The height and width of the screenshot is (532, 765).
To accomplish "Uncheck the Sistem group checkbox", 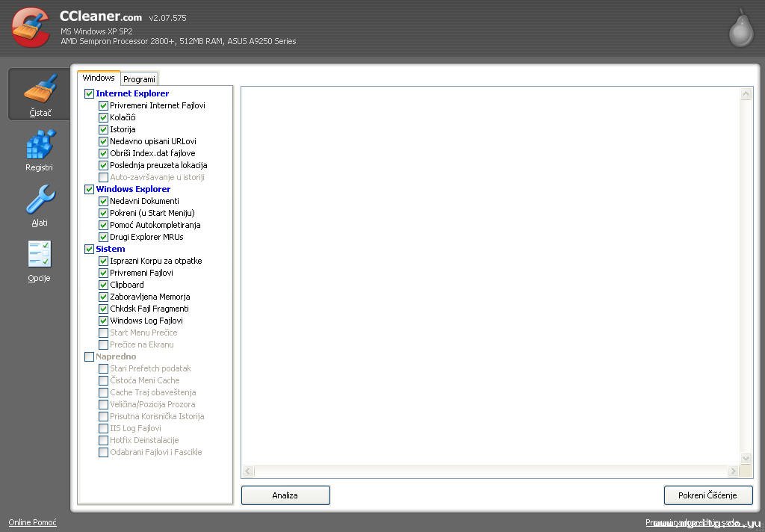I will pos(90,249).
